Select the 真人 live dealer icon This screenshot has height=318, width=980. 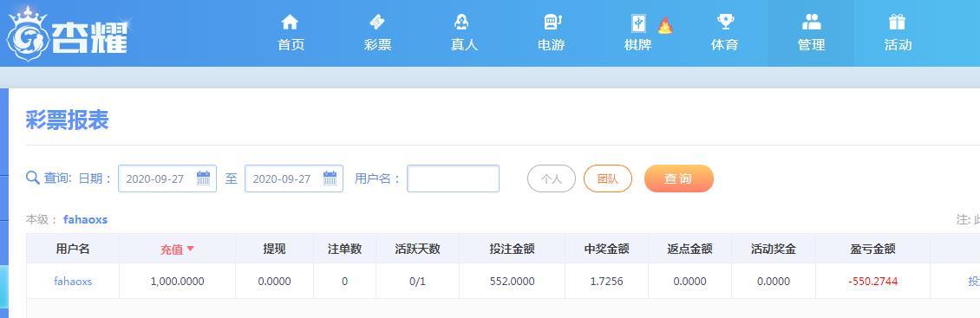pyautogui.click(x=462, y=23)
